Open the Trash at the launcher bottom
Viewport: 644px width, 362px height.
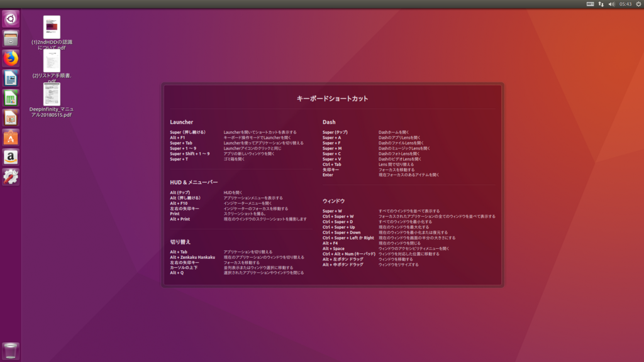[11, 351]
